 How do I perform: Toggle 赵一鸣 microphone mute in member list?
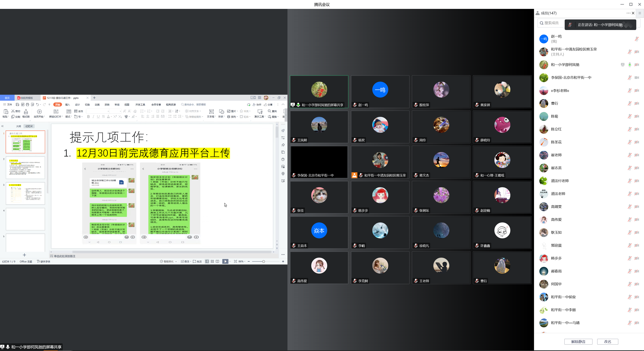(x=636, y=39)
